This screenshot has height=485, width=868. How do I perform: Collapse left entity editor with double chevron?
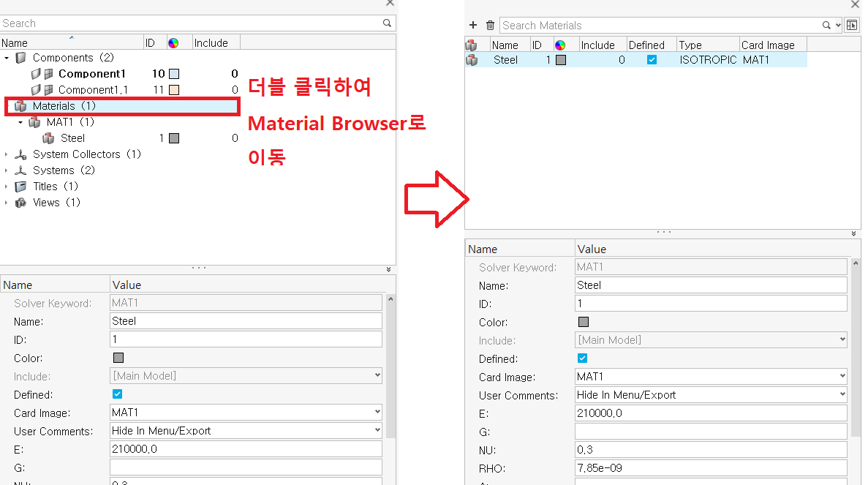click(x=388, y=270)
